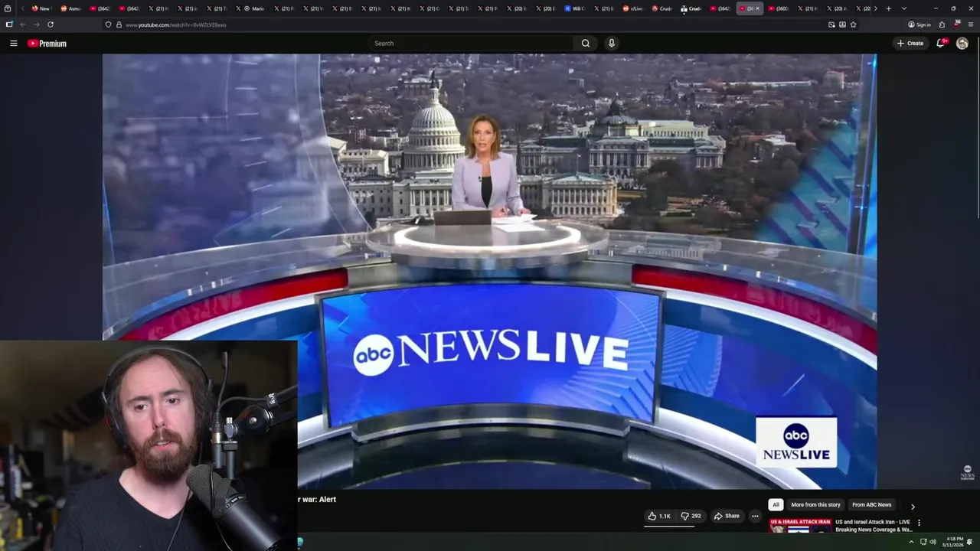The height and width of the screenshot is (551, 980).
Task: Open the browser extensions puzzle icon
Action: (x=942, y=24)
